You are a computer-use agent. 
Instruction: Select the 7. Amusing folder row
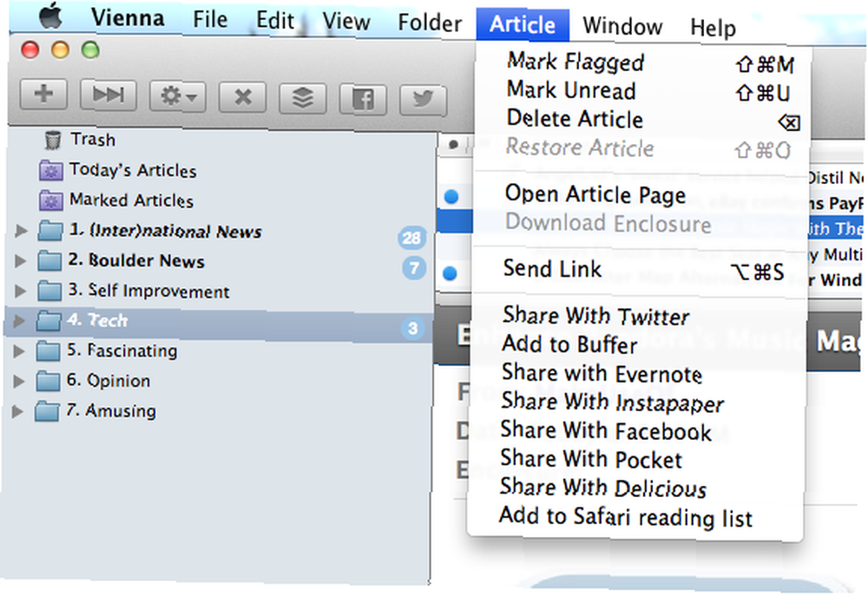[x=216, y=411]
